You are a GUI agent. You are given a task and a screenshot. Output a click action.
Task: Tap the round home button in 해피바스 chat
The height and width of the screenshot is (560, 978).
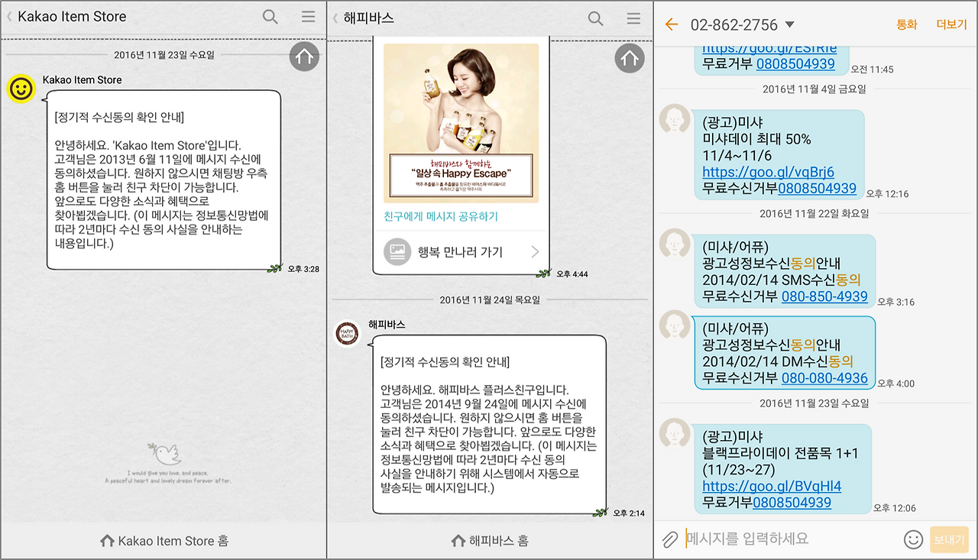point(630,58)
